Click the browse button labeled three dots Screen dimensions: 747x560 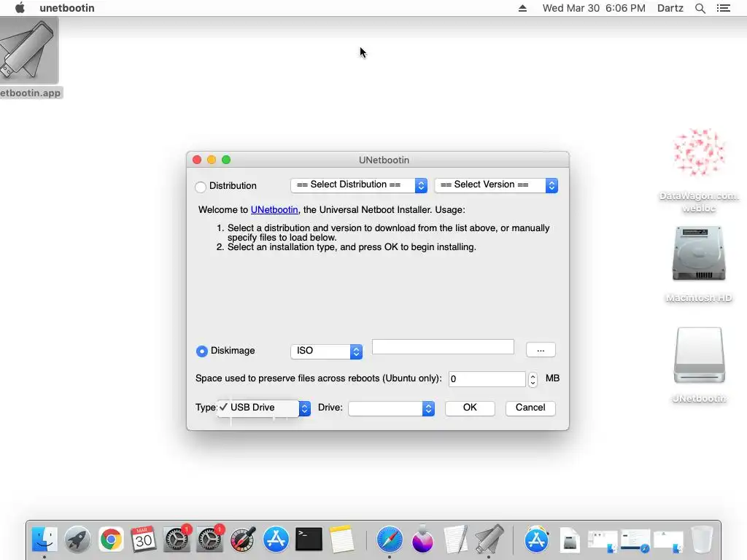click(541, 349)
